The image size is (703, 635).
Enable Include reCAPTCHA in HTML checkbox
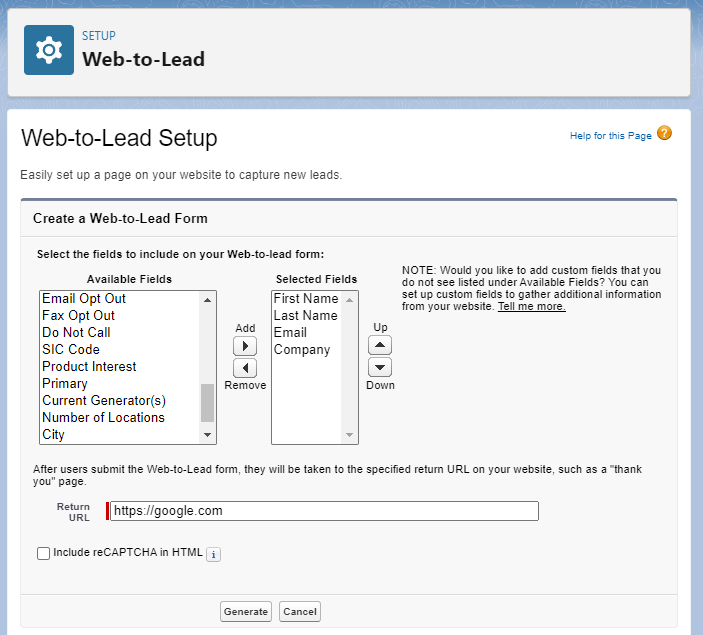43,553
